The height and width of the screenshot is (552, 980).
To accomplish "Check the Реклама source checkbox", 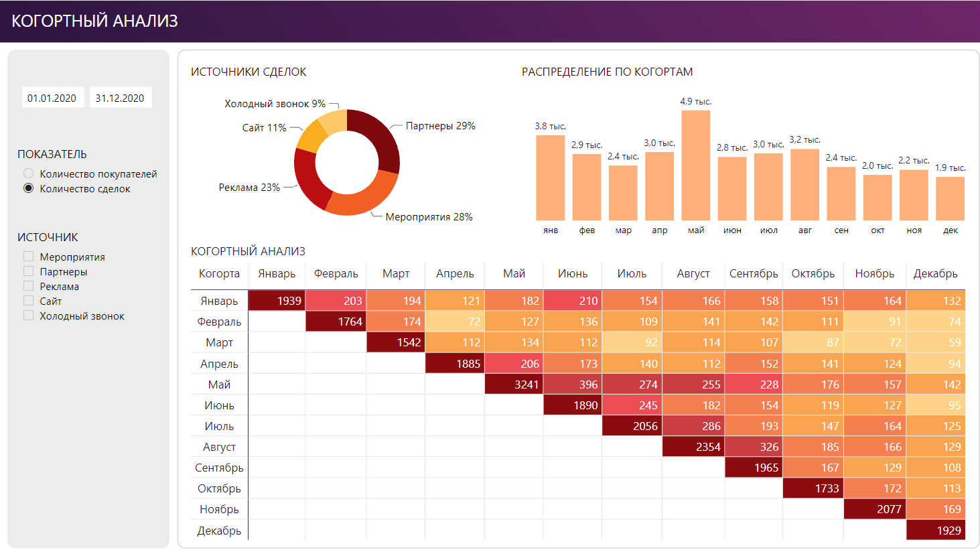I will (x=28, y=286).
